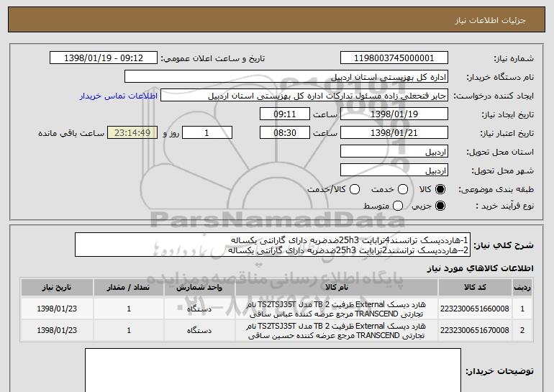The height and width of the screenshot is (392, 554).
Task: Click product name with حسین ساقی supplier
Action: [x=337, y=331]
